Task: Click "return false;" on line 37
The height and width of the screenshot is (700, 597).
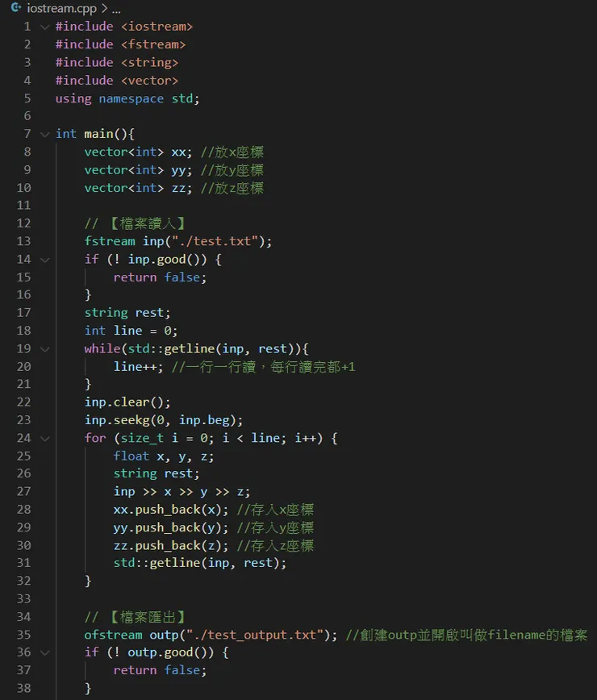Action: 160,670
